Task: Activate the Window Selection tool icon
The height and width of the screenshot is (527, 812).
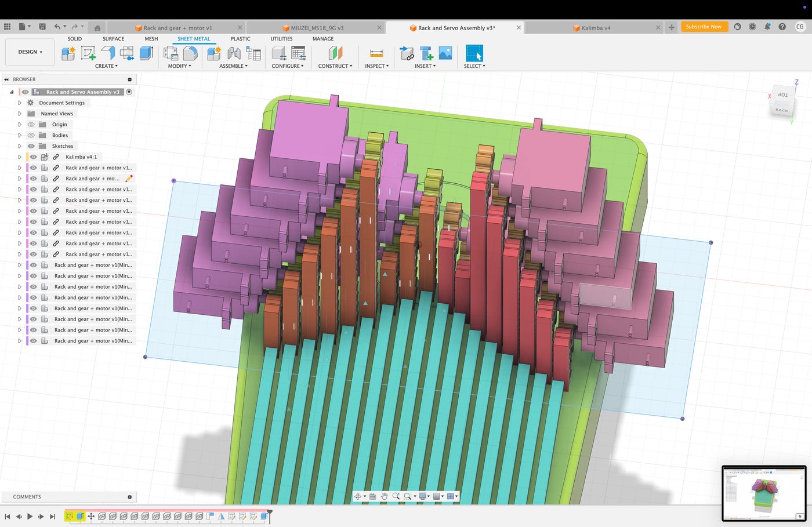Action: [x=474, y=53]
